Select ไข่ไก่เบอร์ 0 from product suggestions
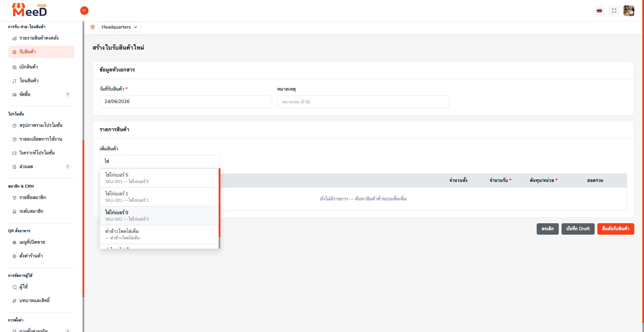 coord(159,216)
